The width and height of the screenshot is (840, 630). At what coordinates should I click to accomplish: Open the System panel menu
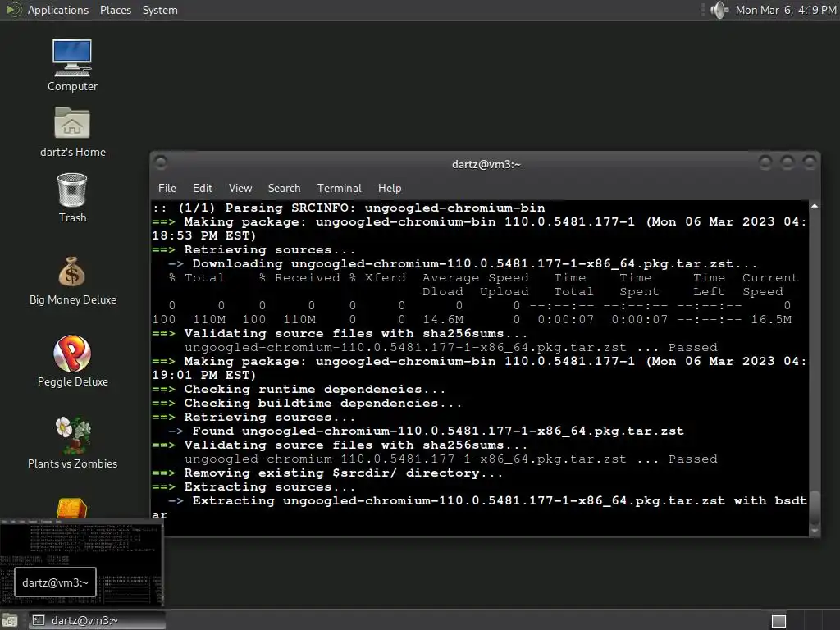click(160, 10)
